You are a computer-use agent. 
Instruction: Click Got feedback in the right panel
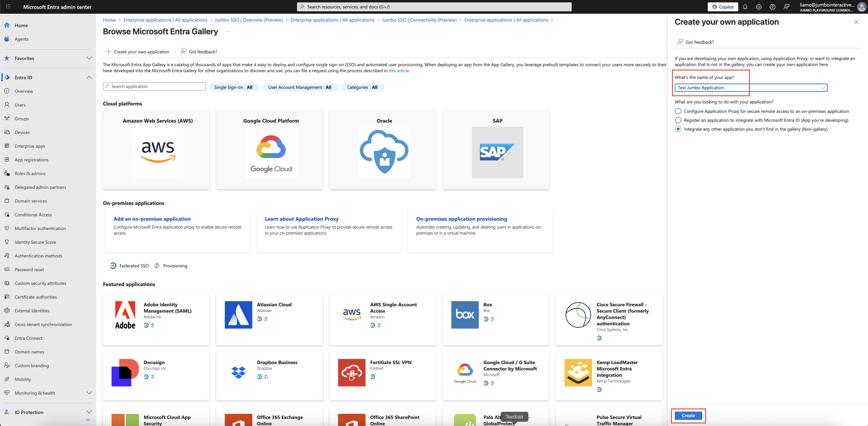click(x=695, y=42)
